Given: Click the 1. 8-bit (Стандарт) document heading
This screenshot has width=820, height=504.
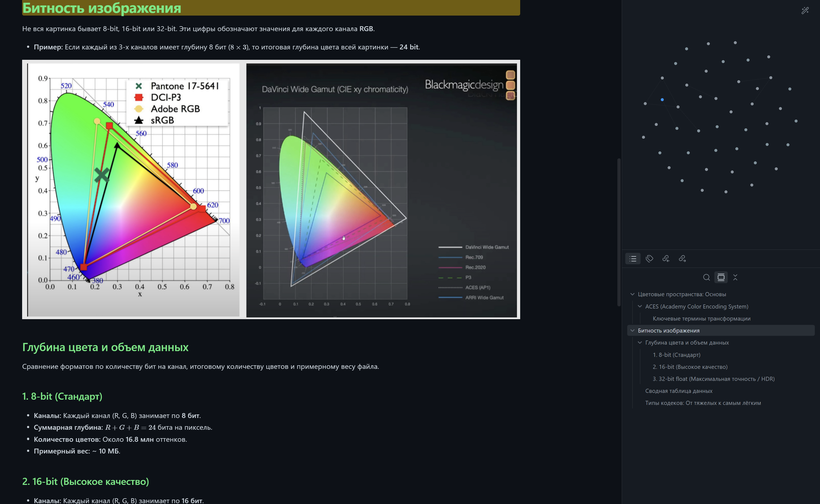Looking at the screenshot, I should pos(62,396).
